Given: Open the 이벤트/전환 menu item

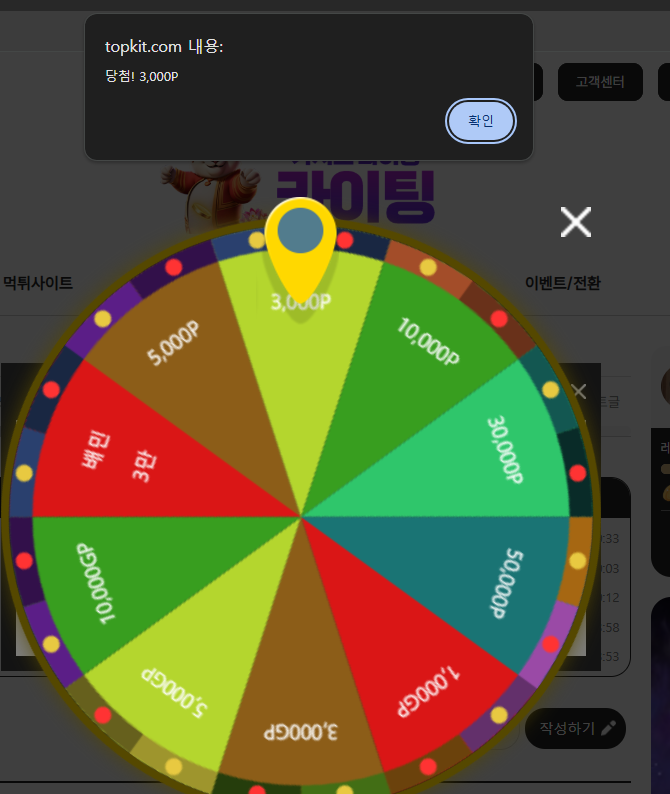Looking at the screenshot, I should (563, 283).
